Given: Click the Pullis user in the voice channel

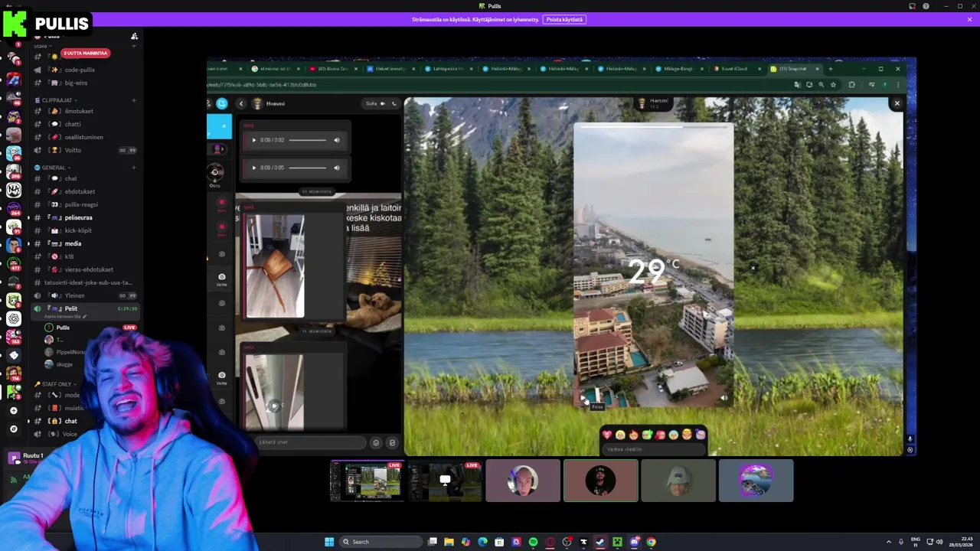Looking at the screenshot, I should (63, 328).
